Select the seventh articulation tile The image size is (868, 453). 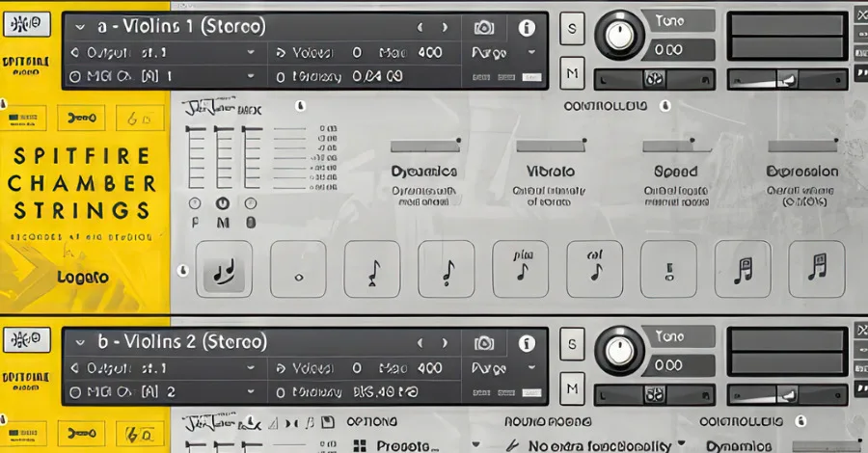point(668,269)
